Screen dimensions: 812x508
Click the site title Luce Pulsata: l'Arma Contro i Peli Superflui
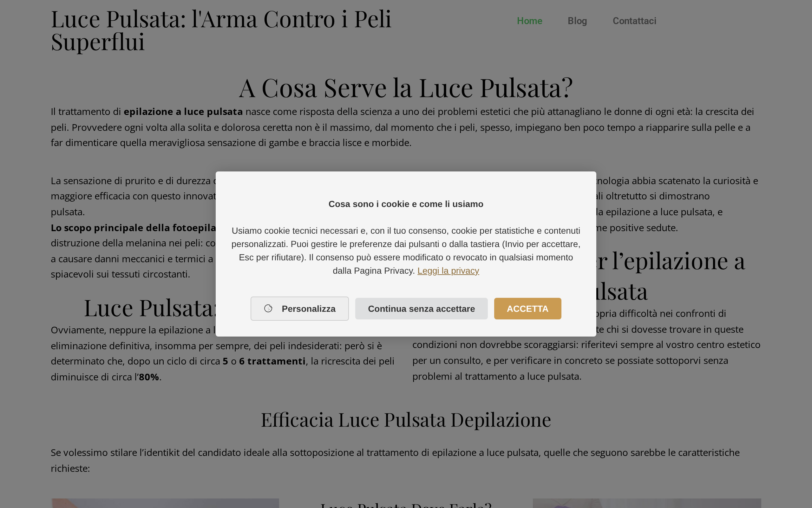(221, 30)
